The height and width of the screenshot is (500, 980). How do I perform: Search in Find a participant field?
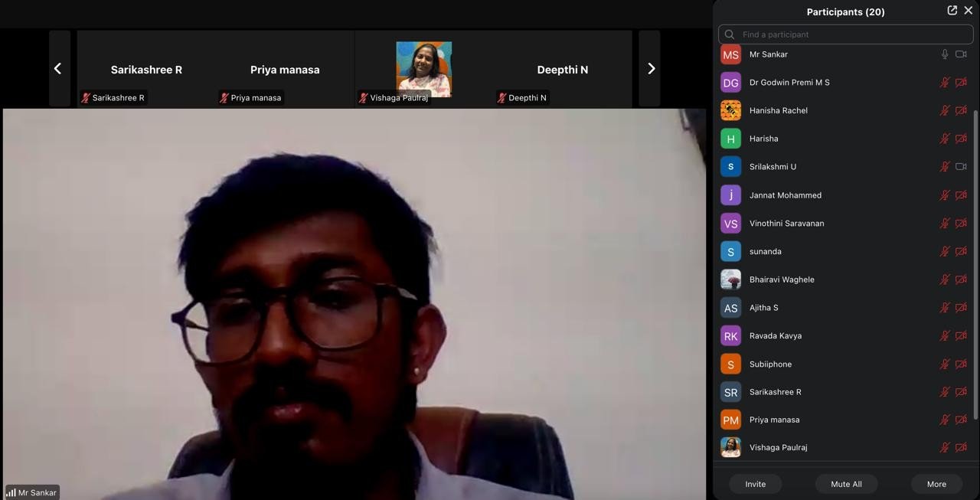(x=845, y=34)
